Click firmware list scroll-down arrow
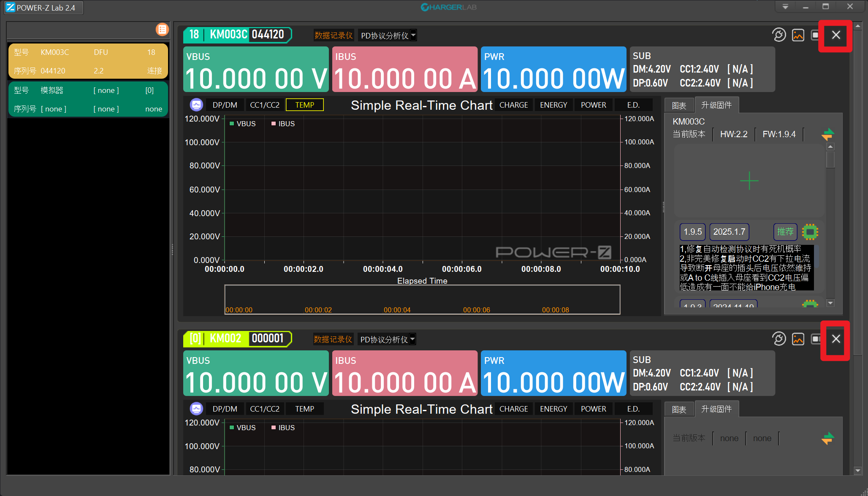 pos(830,303)
